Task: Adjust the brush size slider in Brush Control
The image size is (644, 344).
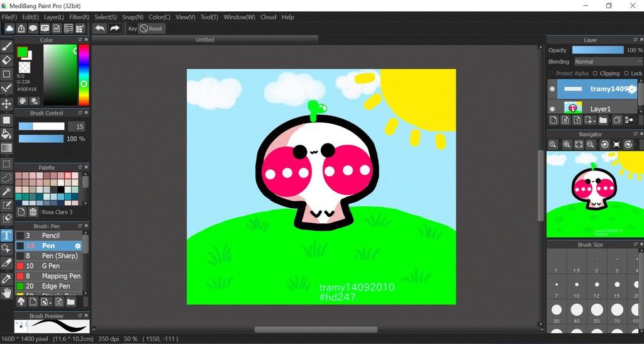Action: click(42, 126)
